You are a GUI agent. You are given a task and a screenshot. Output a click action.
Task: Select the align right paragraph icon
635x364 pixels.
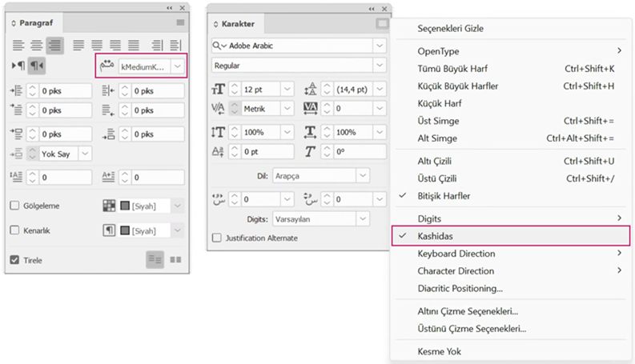click(55, 45)
